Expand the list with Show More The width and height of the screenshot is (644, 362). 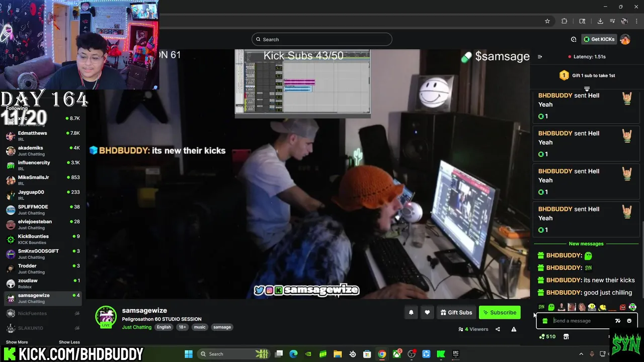(17, 342)
